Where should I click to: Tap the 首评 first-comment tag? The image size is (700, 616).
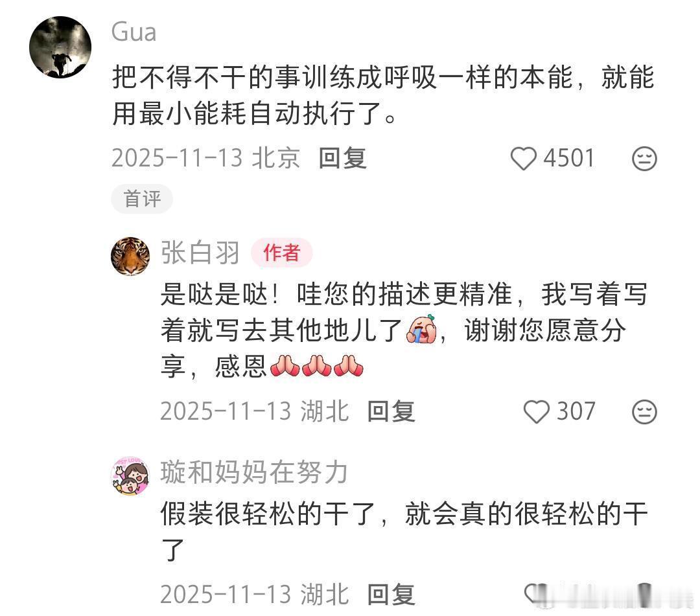142,199
